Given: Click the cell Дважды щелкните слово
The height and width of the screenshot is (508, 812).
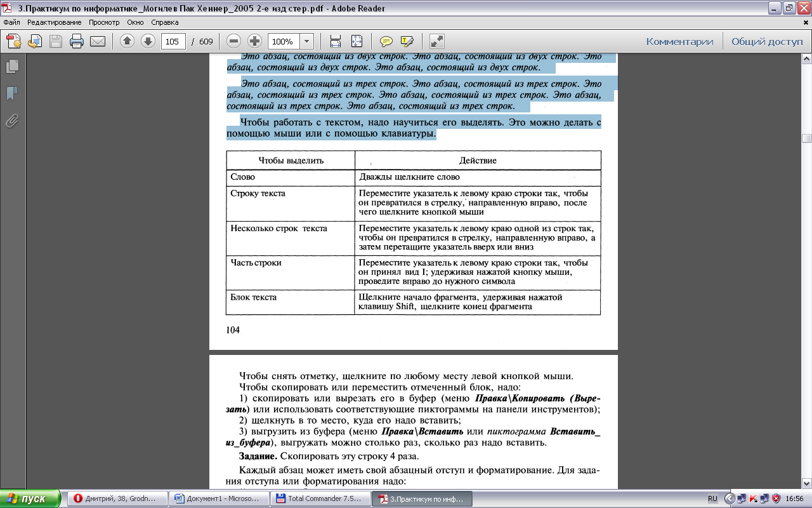Looking at the screenshot, I should pos(478,177).
